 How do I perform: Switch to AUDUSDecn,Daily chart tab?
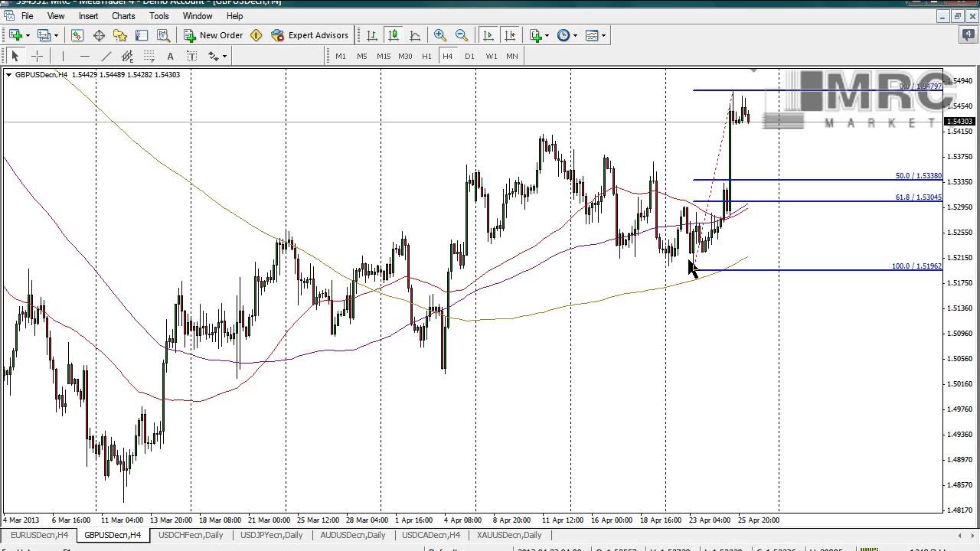[x=353, y=535]
